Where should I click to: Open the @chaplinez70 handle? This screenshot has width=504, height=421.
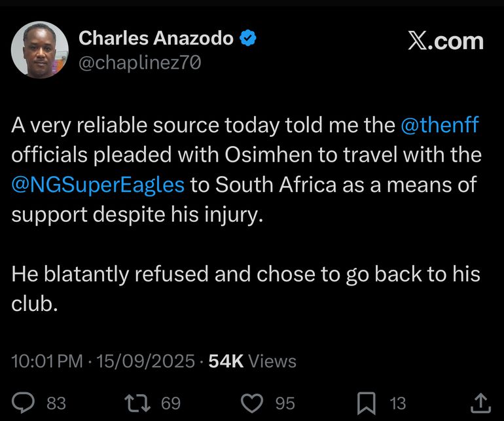click(139, 62)
